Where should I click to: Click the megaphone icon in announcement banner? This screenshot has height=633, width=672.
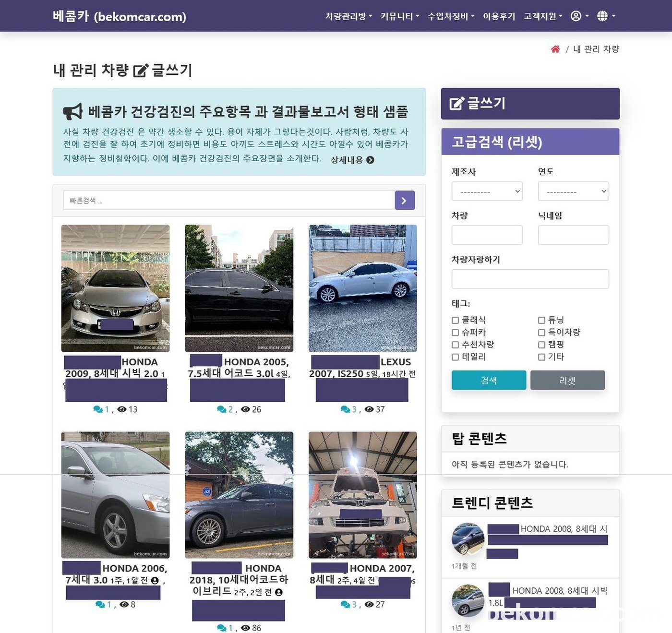tap(73, 112)
